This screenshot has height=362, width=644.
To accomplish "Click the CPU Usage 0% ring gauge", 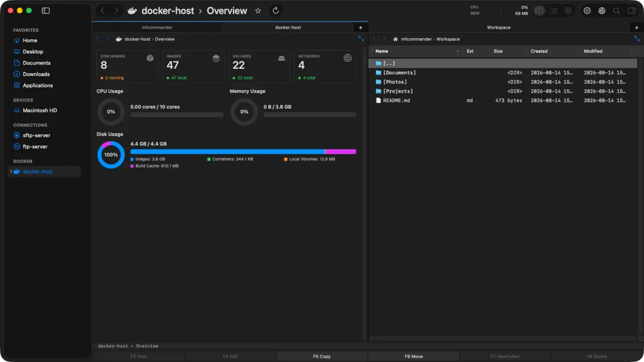I will coord(111,112).
